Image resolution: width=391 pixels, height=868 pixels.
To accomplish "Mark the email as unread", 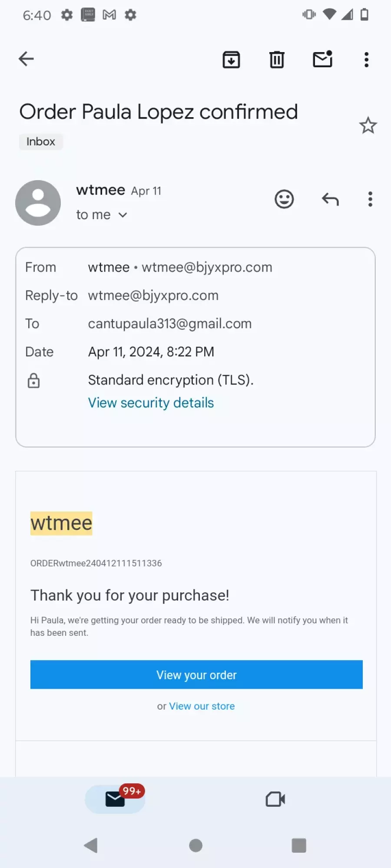I will (323, 59).
